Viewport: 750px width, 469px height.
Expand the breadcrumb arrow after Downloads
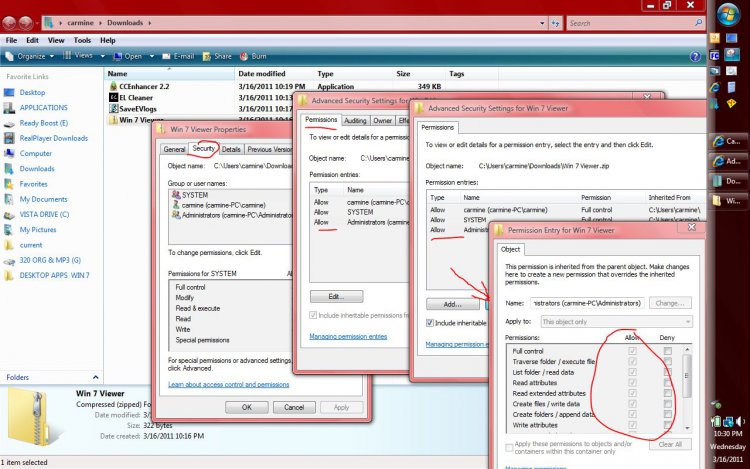pos(150,23)
